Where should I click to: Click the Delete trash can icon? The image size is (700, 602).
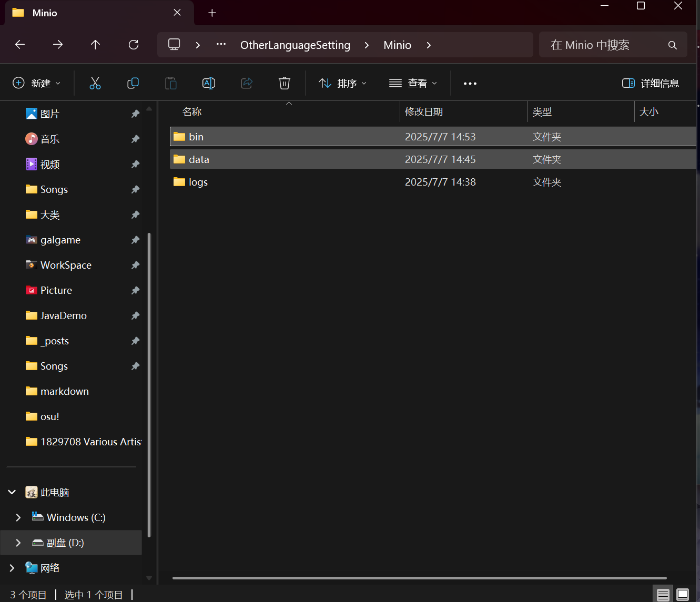click(x=284, y=83)
